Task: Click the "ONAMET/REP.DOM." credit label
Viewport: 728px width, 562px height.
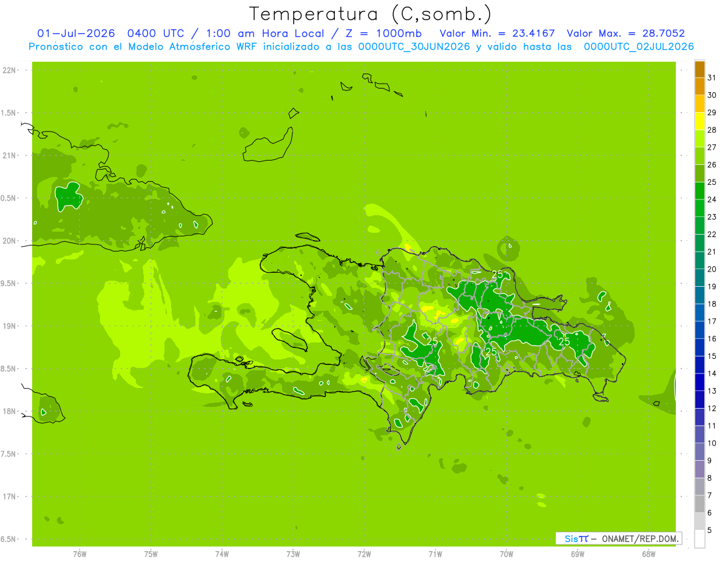Action: pyautogui.click(x=641, y=538)
